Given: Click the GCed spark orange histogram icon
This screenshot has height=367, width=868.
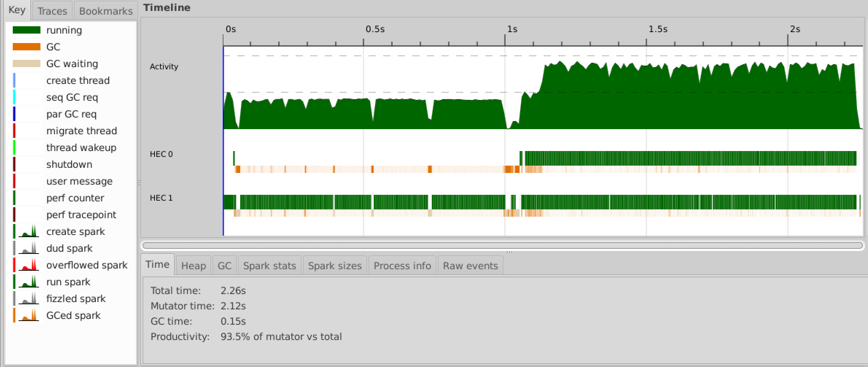Looking at the screenshot, I should (28, 316).
